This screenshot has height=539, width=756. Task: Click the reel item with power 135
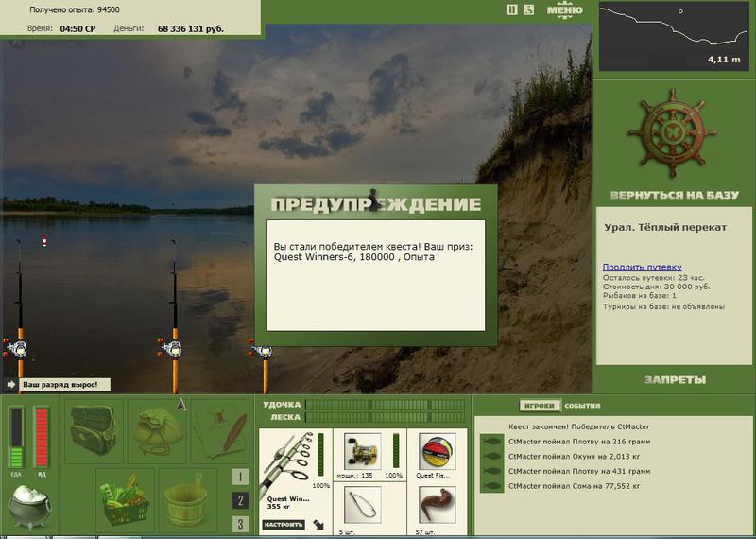click(x=363, y=451)
